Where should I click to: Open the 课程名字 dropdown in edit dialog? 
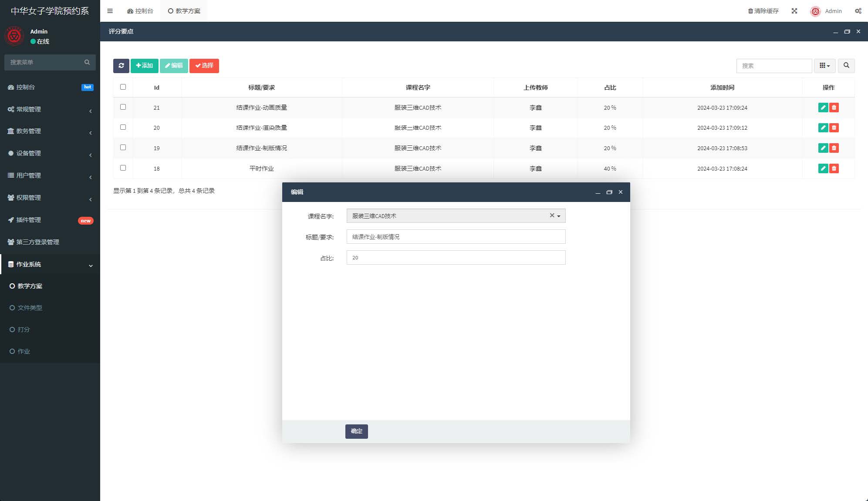[x=456, y=216]
